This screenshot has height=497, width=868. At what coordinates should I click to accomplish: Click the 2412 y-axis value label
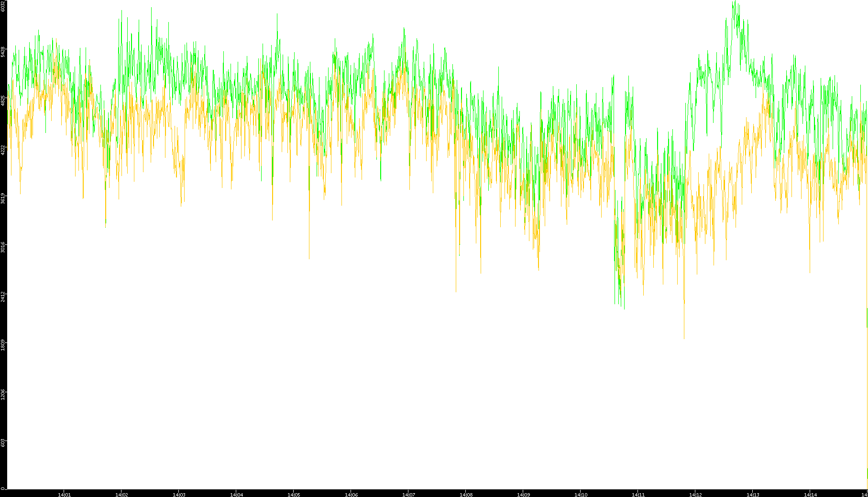point(3,296)
